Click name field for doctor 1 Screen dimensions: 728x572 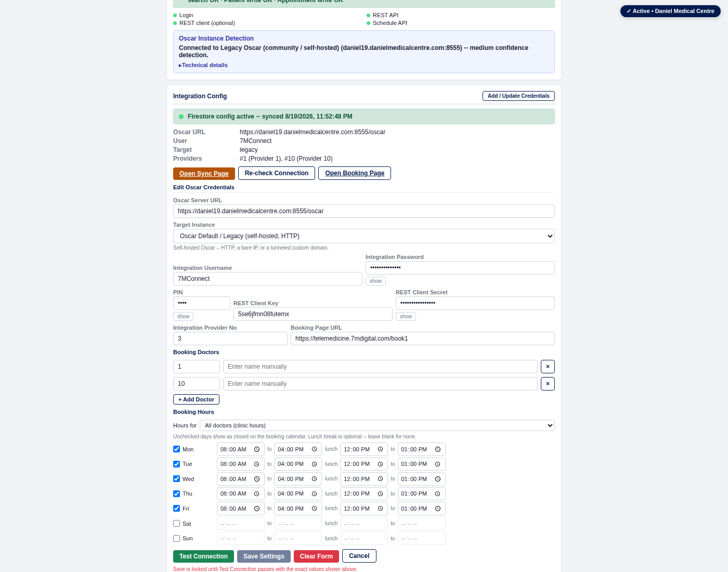click(380, 367)
